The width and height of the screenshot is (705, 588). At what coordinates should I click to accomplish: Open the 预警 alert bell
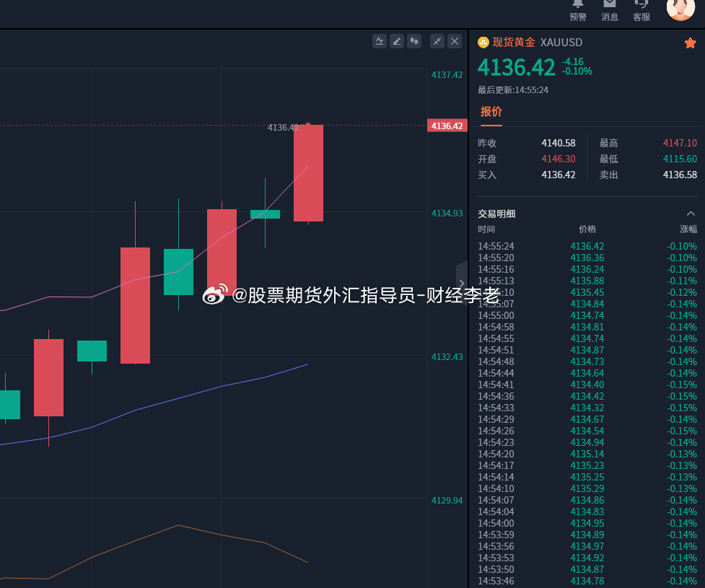click(578, 10)
